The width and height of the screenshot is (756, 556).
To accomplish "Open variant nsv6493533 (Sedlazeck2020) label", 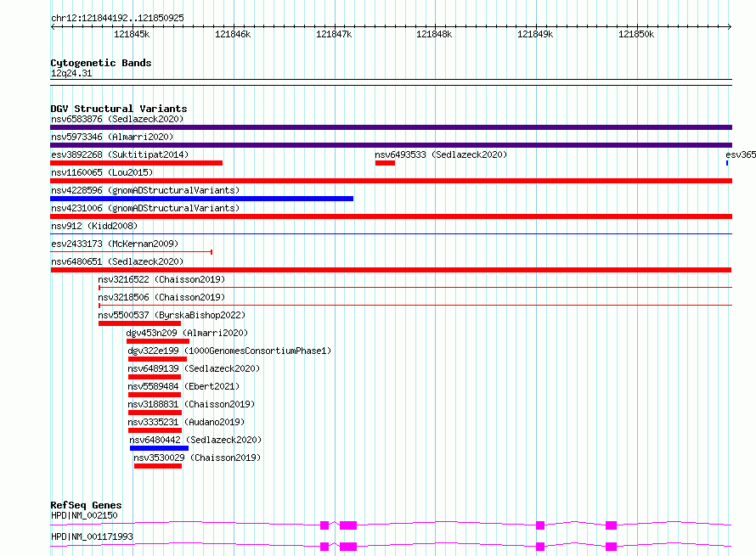I will click(x=441, y=154).
